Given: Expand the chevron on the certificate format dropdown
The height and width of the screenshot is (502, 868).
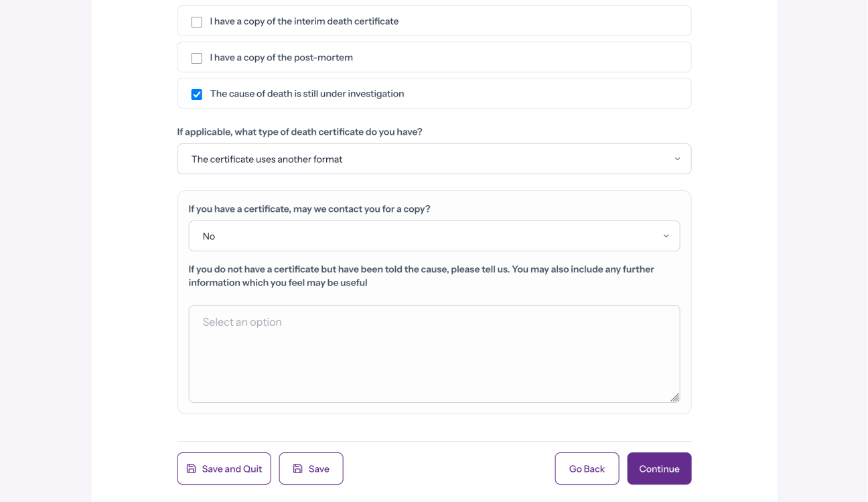Looking at the screenshot, I should 678,159.
